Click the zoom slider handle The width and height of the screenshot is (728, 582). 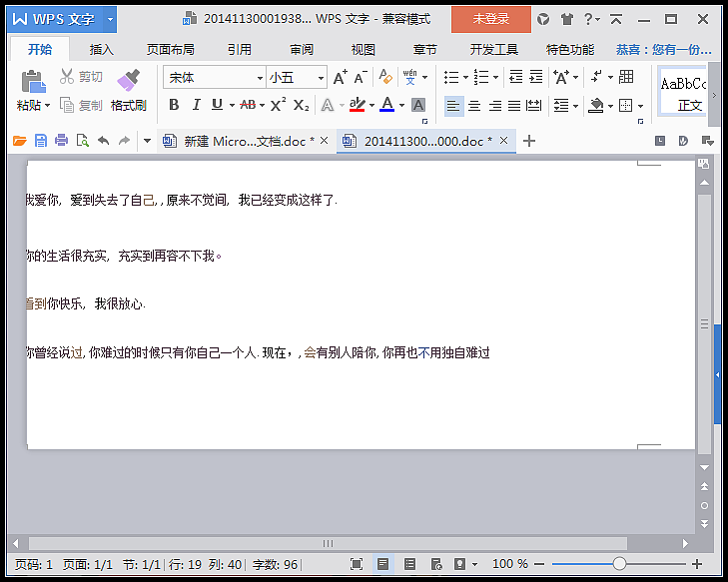coord(619,564)
